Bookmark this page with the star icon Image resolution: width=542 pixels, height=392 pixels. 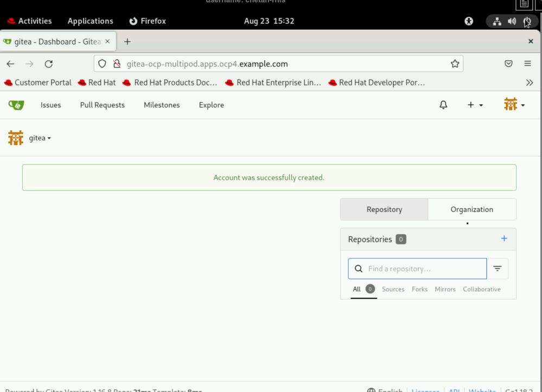click(455, 64)
